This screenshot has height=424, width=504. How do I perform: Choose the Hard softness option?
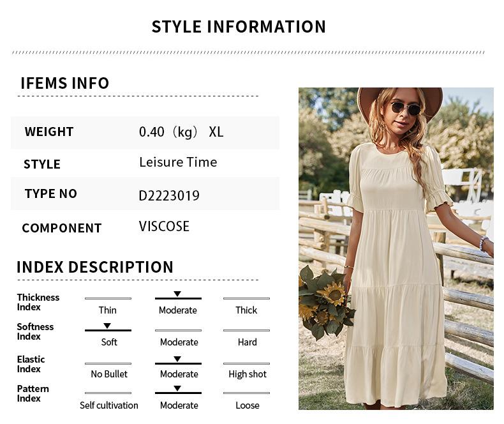coord(247,342)
